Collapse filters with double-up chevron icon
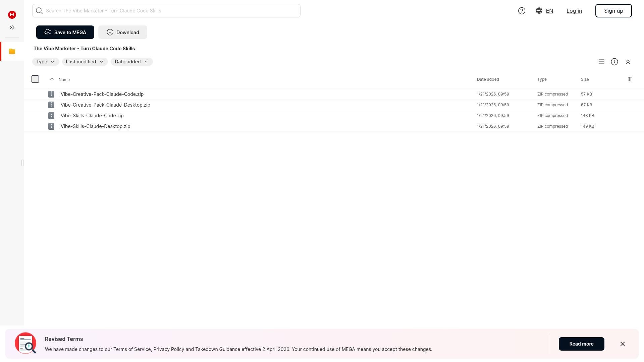Viewport: 644px width, 362px height. (628, 62)
